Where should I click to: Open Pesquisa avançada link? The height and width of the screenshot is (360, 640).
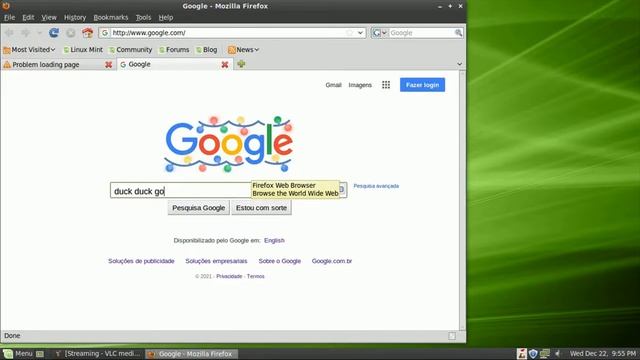point(376,186)
